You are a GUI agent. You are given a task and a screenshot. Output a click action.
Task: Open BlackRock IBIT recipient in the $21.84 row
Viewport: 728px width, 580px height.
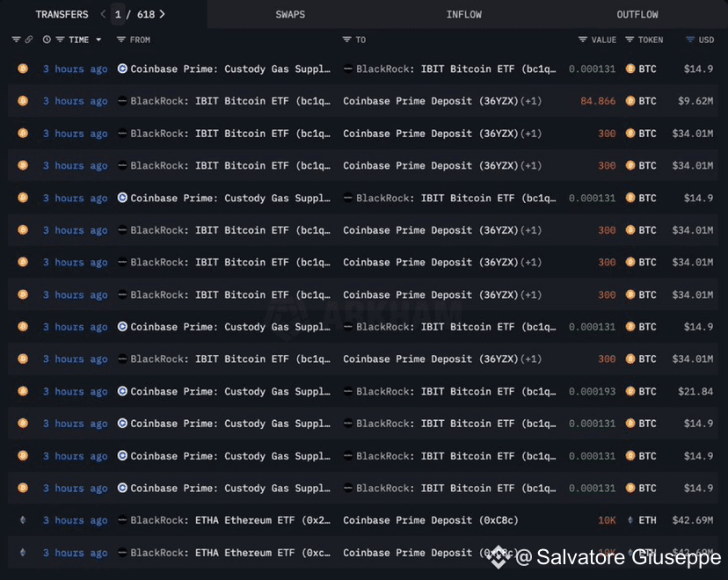[x=456, y=392]
